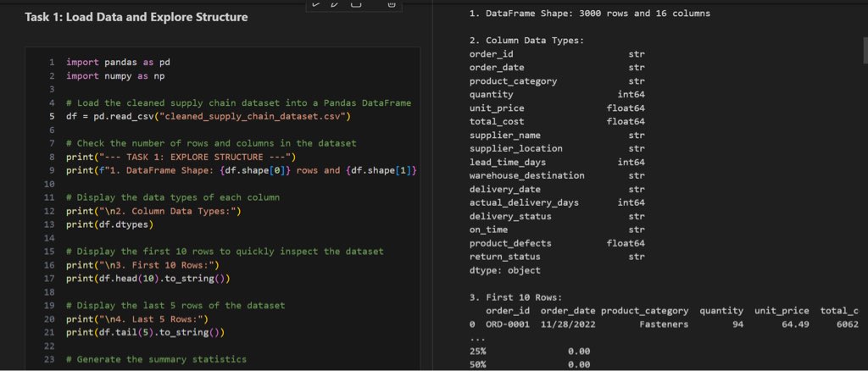Image resolution: width=868 pixels, height=371 pixels.
Task: Click the actual_delivery_days output row
Action: coord(557,202)
